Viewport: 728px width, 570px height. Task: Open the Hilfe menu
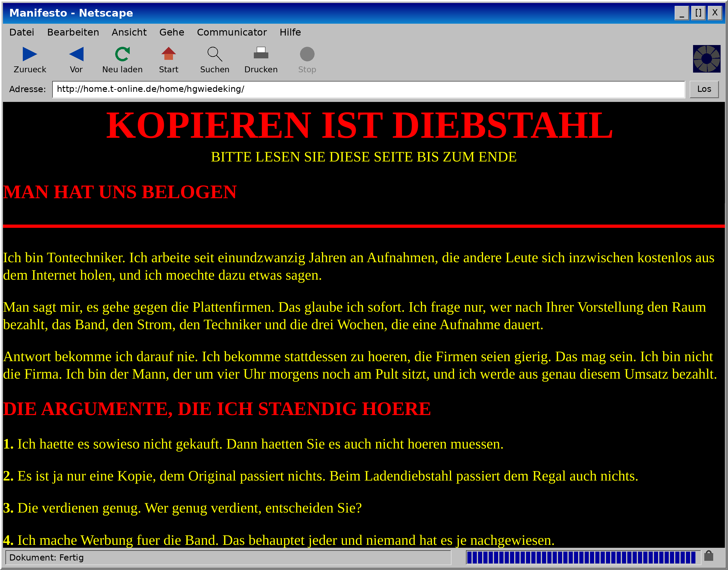click(x=290, y=32)
